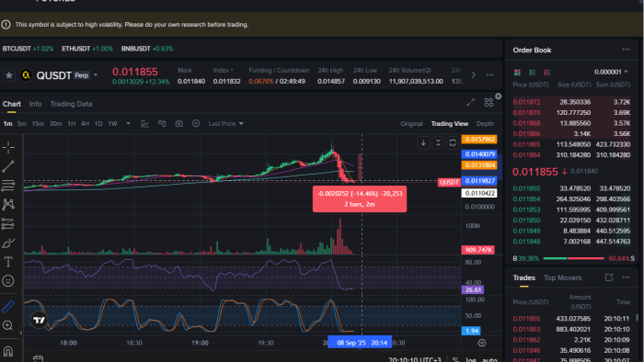This screenshot has height=362, width=644.
Task: Close the chart panel with X icon
Action: pos(499,96)
